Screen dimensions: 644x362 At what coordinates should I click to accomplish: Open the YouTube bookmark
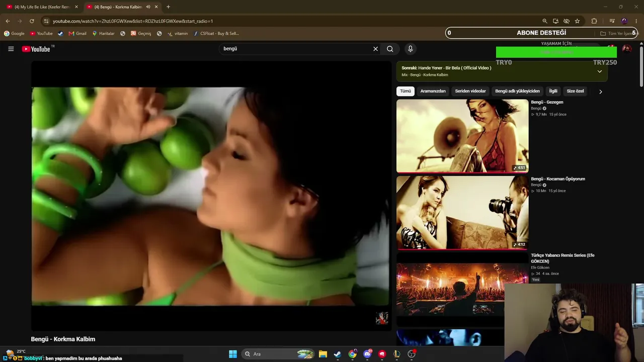pos(41,34)
